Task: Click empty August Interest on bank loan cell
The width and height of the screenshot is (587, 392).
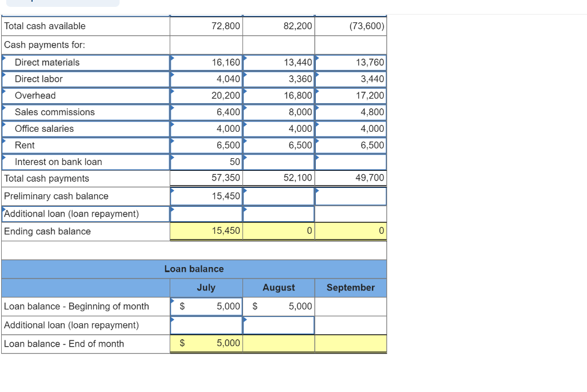Action: pos(279,162)
